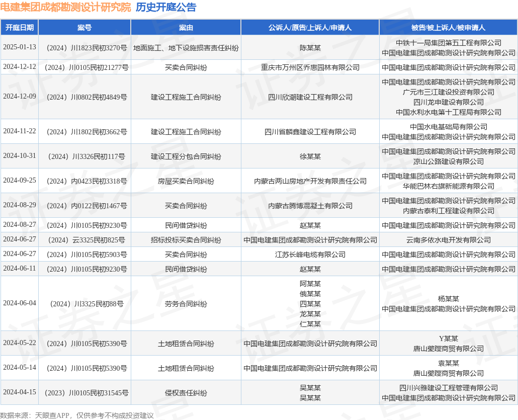Select the date 2024-06-11

(x=20, y=268)
